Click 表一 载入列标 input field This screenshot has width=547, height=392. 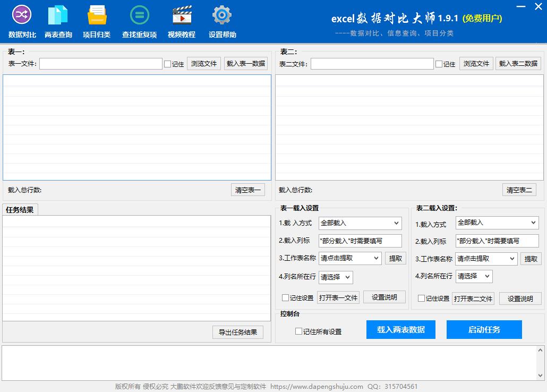click(360, 241)
